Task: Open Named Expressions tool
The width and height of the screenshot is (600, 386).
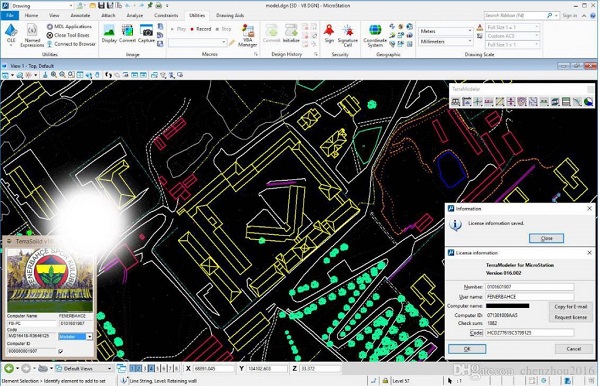Action: tap(32, 35)
